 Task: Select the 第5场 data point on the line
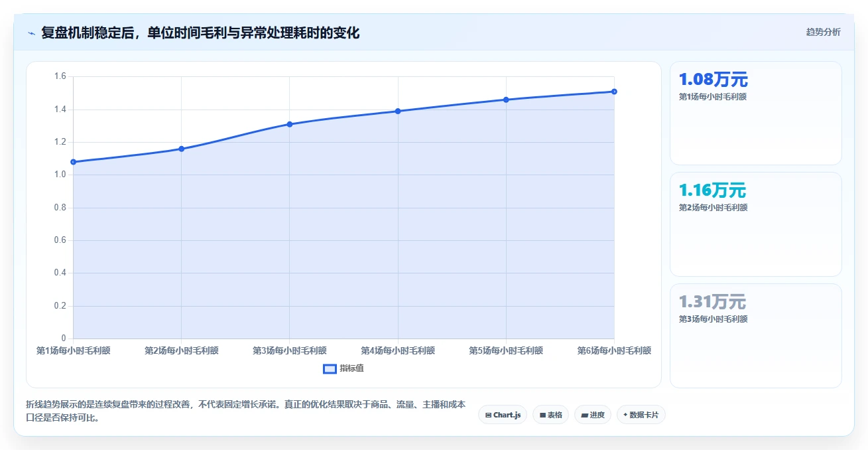[506, 100]
